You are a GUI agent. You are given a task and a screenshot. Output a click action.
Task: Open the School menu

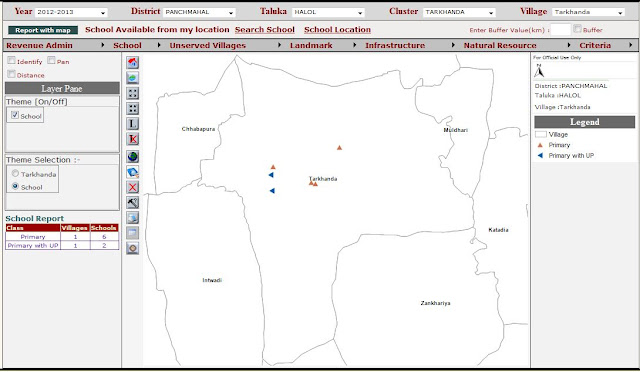tap(127, 45)
